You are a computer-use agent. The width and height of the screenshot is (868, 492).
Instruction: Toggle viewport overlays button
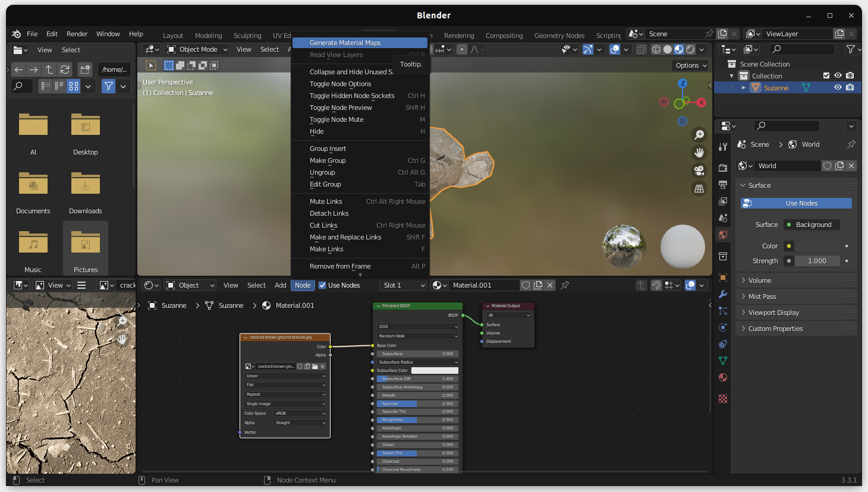(x=615, y=49)
